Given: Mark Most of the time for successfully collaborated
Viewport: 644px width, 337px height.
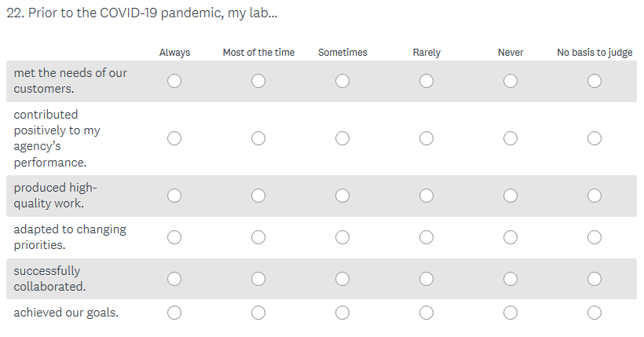Looking at the screenshot, I should (x=258, y=279).
